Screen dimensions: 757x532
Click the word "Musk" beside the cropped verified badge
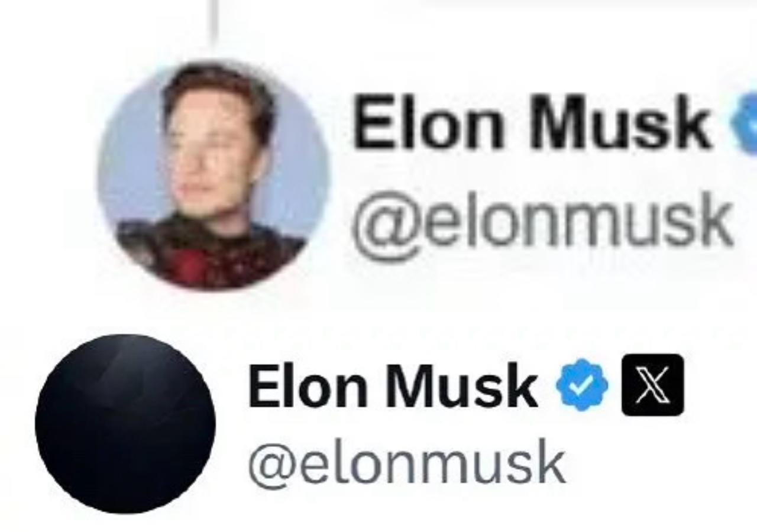(x=621, y=122)
